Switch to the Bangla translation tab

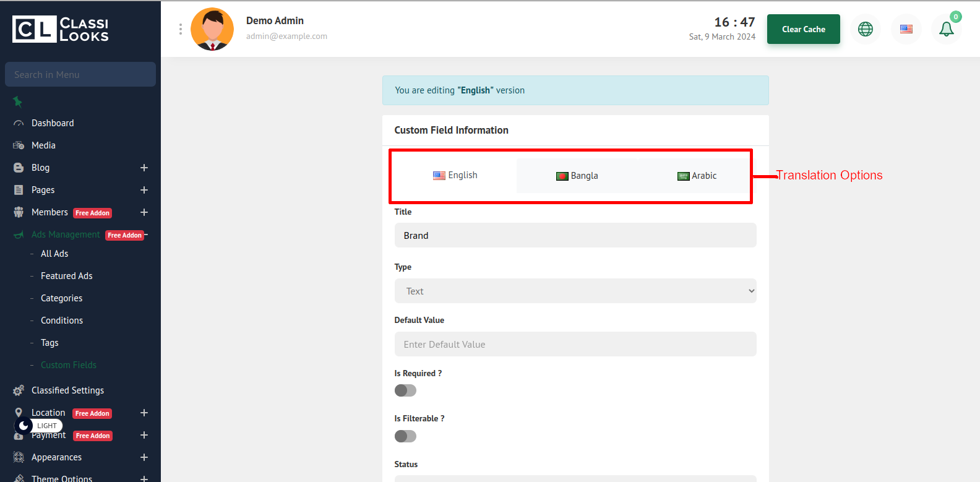tap(577, 176)
